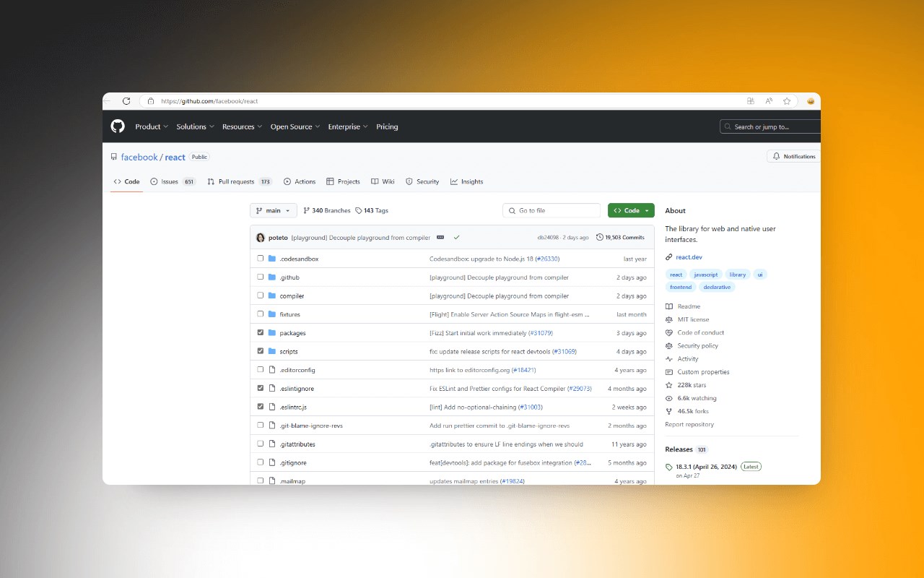Switch to the Issues tab
Viewport: 924px width, 578px height.
(x=173, y=181)
